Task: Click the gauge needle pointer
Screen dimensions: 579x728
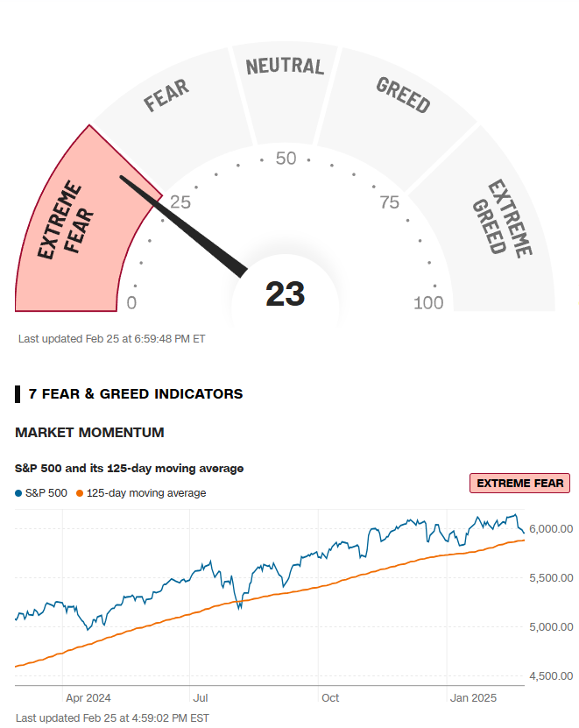Action: (x=183, y=227)
